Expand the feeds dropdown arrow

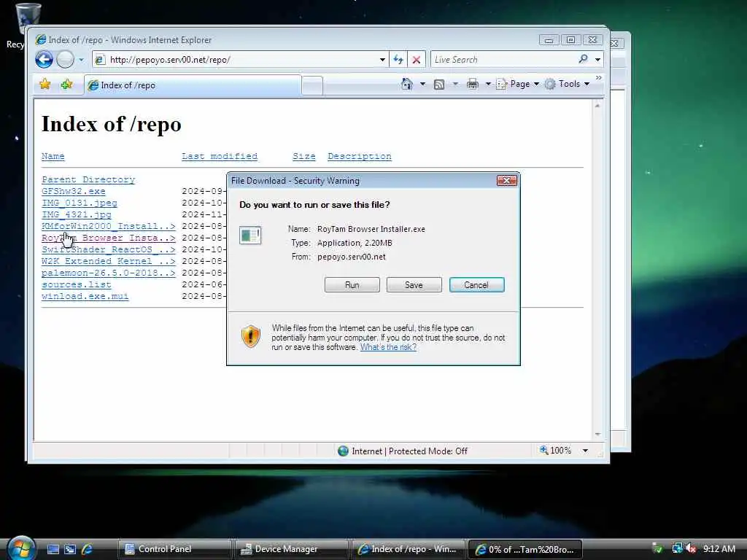pyautogui.click(x=455, y=85)
